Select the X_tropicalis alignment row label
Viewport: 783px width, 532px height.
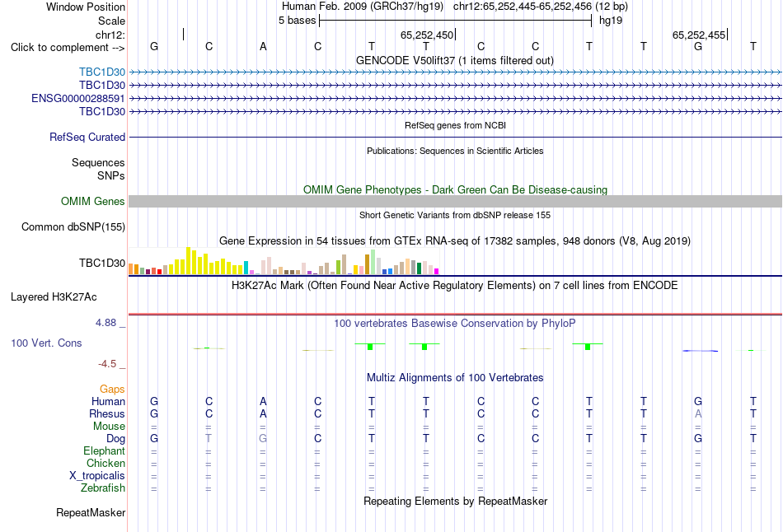[x=97, y=476]
